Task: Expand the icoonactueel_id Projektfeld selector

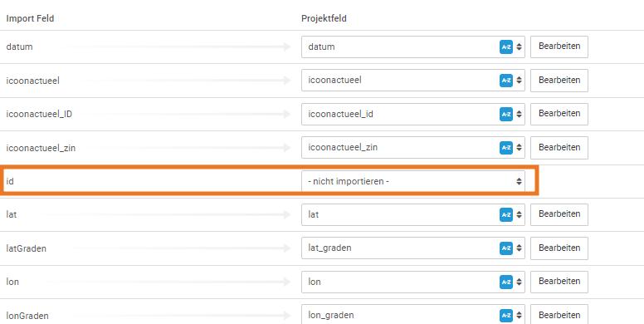Action: coord(412,114)
